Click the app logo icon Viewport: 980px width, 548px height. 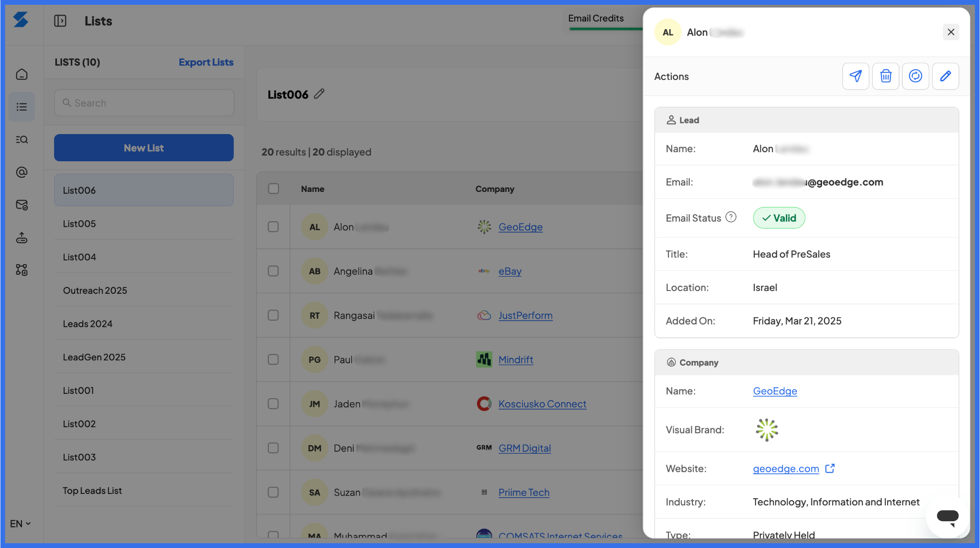click(x=21, y=20)
